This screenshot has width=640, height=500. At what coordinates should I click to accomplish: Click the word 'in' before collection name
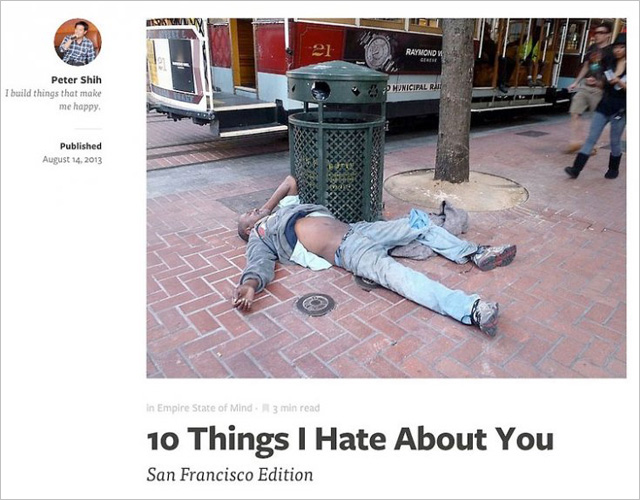[150, 408]
